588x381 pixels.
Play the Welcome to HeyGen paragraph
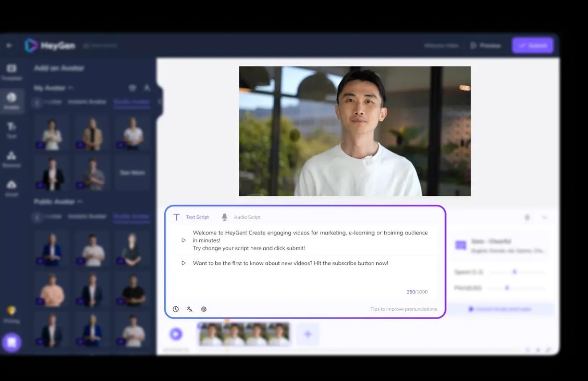183,240
